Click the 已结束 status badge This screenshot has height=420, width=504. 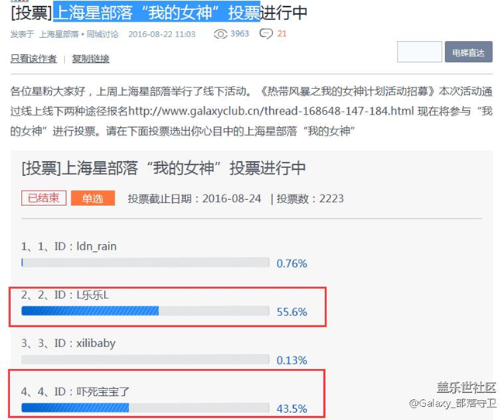pyautogui.click(x=43, y=198)
